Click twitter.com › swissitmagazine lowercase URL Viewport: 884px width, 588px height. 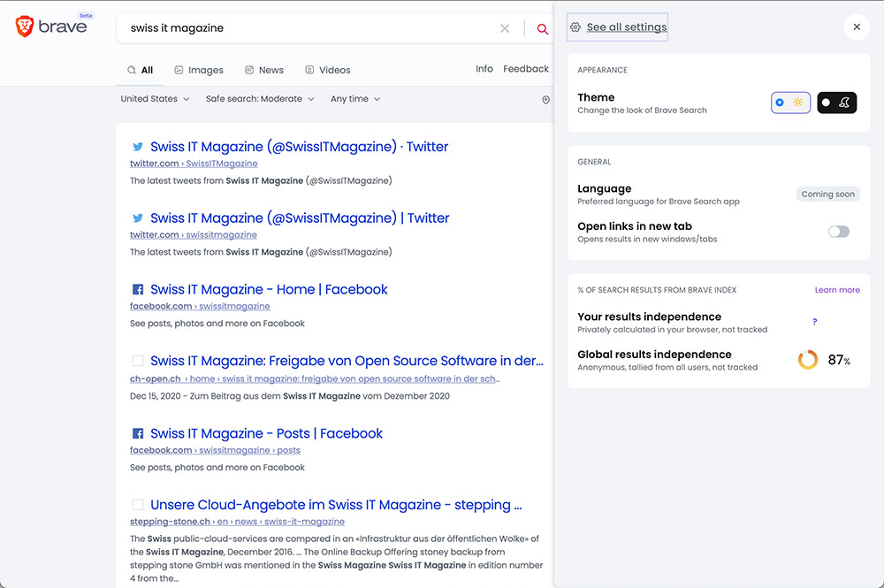(194, 234)
